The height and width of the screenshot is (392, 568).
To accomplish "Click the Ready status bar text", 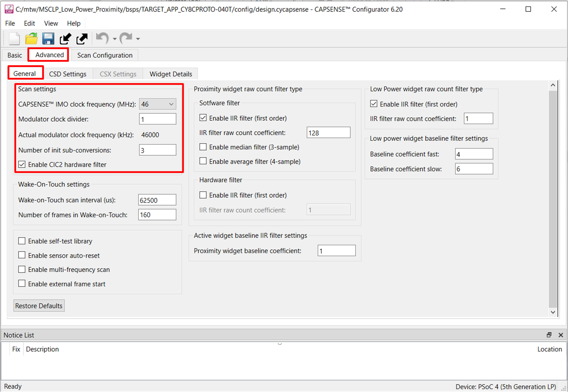I will tap(13, 386).
